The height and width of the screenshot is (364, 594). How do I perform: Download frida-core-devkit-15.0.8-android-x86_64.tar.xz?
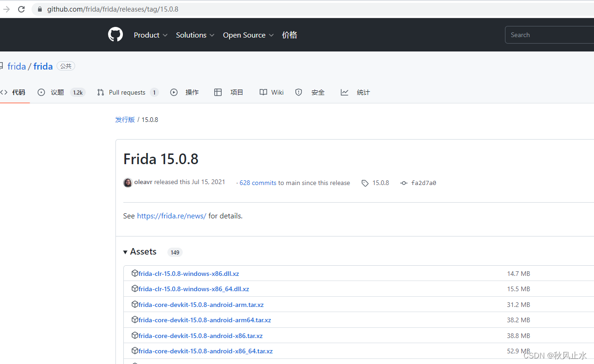tap(206, 351)
